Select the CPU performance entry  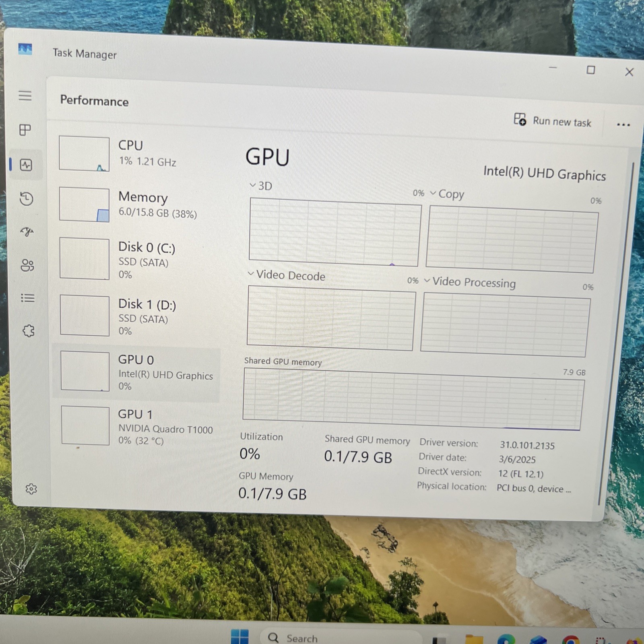(x=137, y=154)
